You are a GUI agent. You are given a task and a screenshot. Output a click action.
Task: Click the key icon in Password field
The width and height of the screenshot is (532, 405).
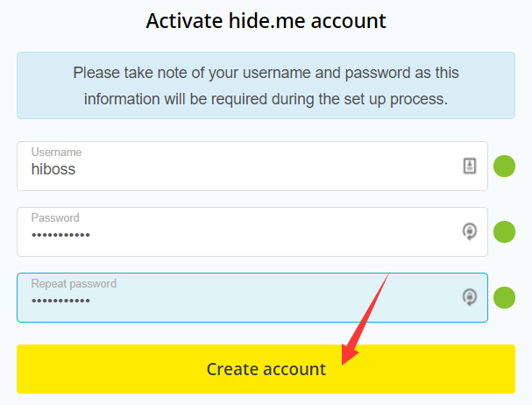tap(470, 231)
